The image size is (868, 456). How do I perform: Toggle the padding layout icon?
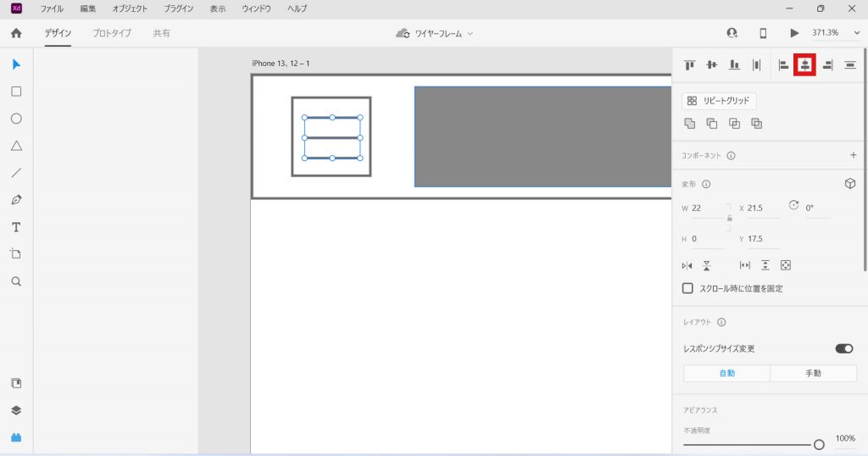tap(786, 265)
